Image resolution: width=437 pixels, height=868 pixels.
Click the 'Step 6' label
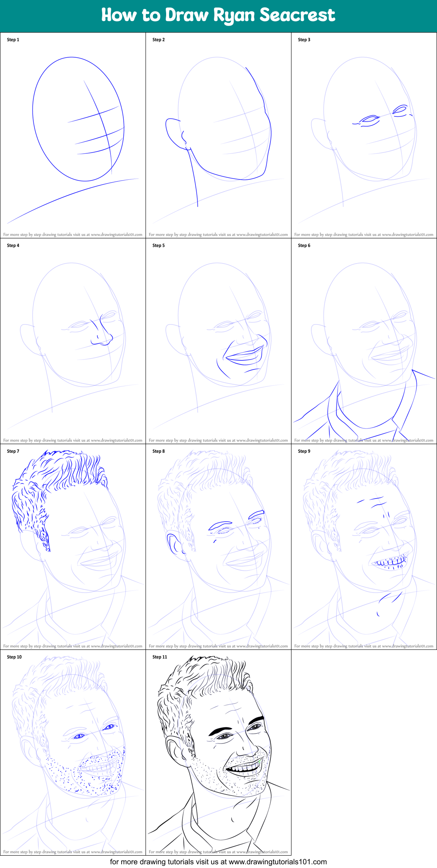(304, 245)
